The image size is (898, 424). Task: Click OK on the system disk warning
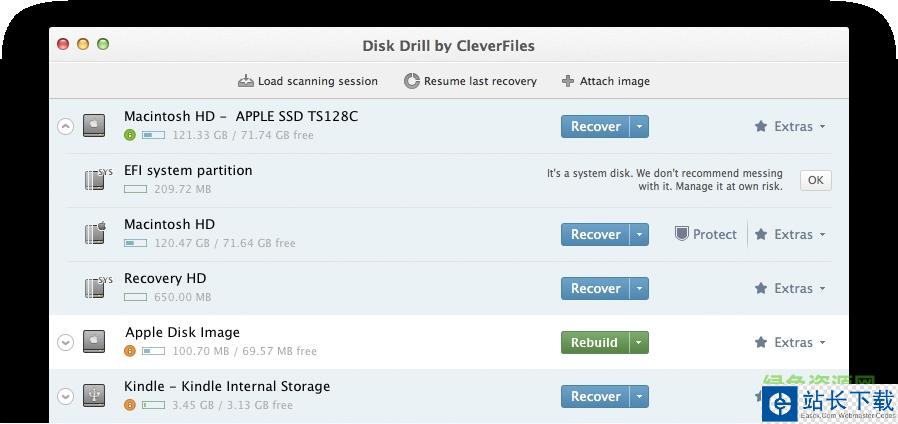815,180
